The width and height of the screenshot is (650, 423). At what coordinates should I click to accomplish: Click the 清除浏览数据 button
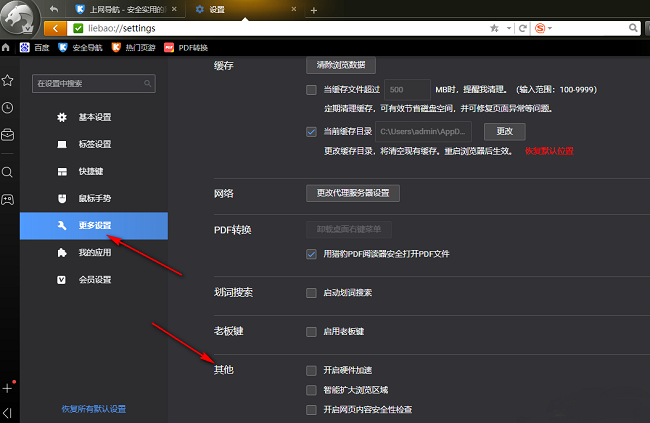tap(341, 65)
